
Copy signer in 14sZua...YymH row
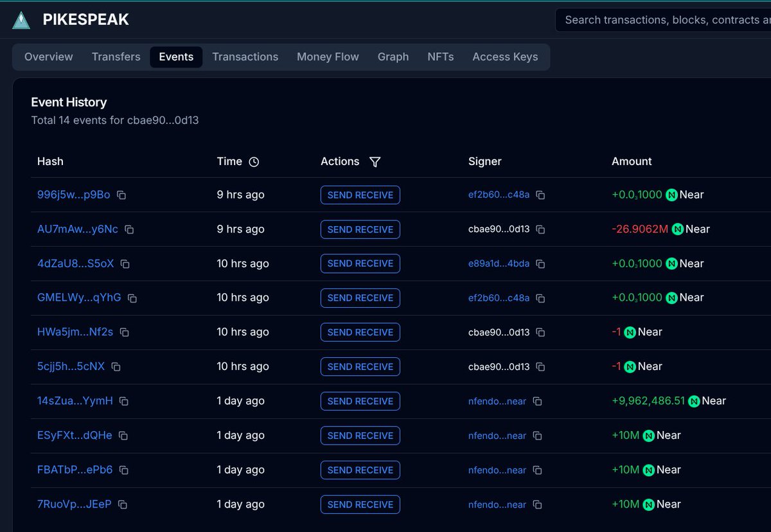(538, 402)
